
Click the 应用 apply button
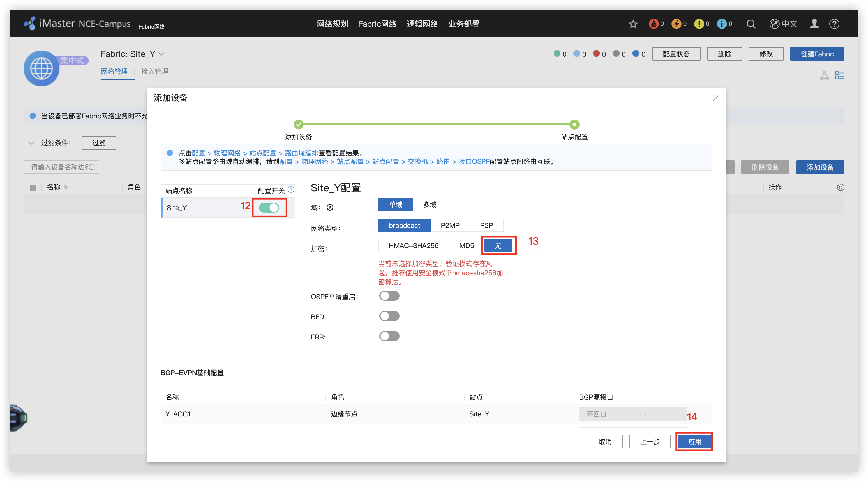pyautogui.click(x=694, y=442)
